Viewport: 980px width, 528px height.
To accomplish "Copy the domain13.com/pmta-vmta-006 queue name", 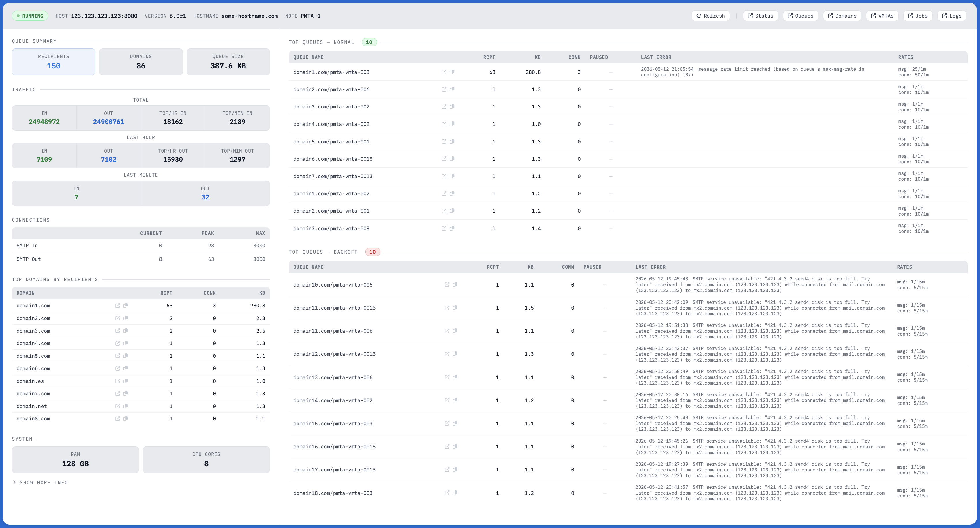I will tap(455, 377).
